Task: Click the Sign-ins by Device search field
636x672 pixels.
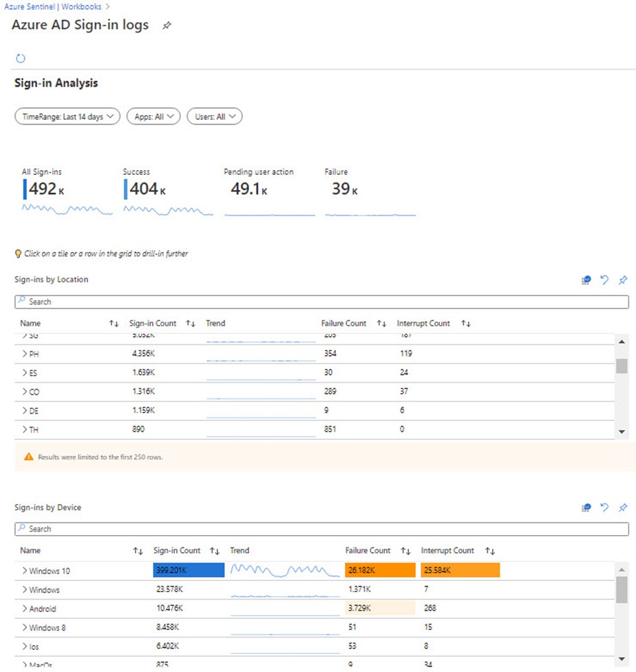Action: point(321,529)
